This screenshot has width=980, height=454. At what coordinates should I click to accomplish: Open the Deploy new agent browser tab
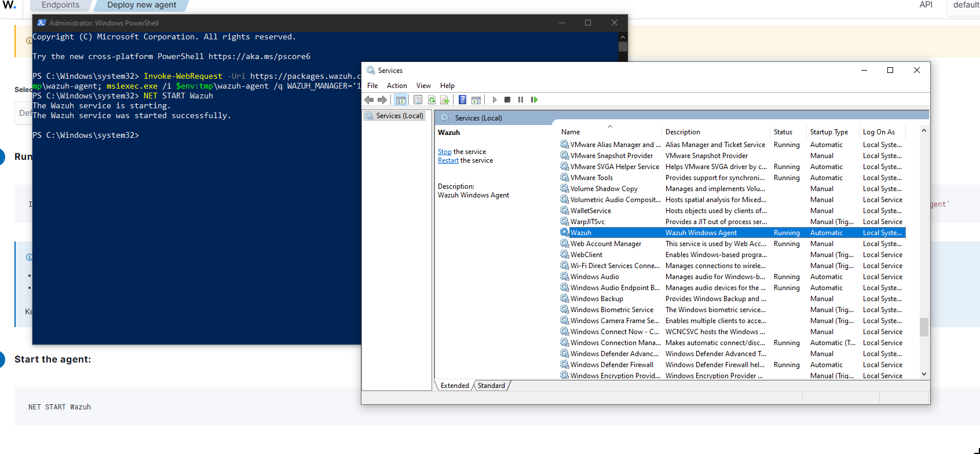(x=141, y=5)
